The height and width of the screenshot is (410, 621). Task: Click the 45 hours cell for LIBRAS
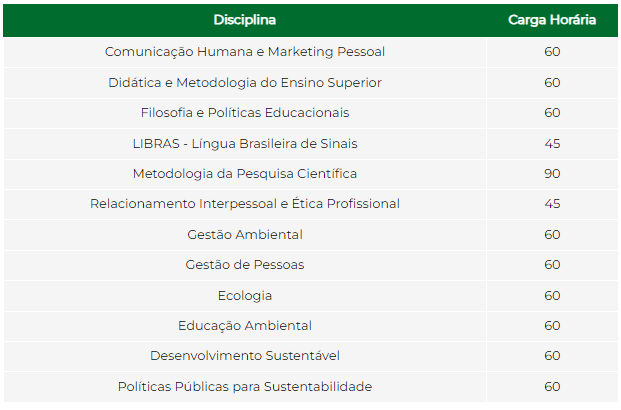pos(552,143)
